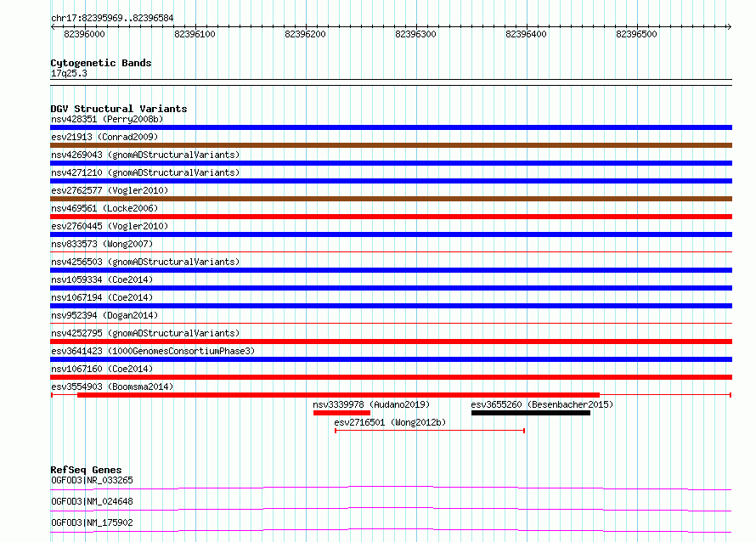Click the magenta track under OGFOD3|NM_175902
Image resolution: width=756 pixels, height=542 pixels.
tap(391, 530)
